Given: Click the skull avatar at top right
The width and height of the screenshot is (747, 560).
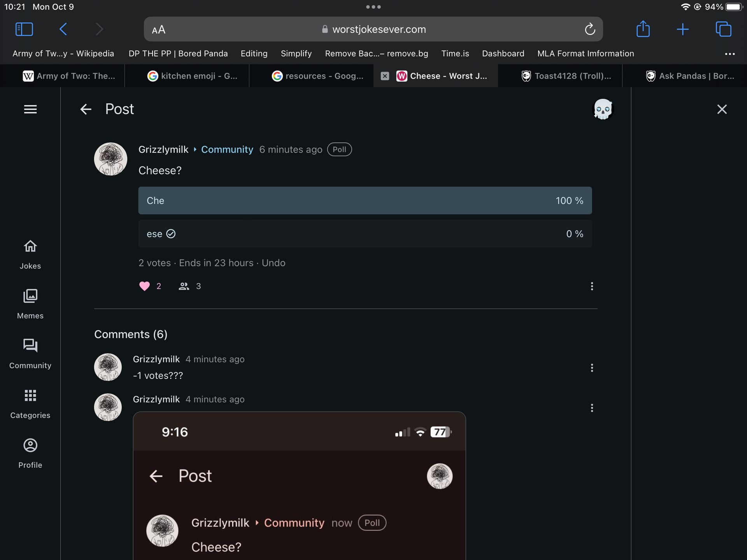Looking at the screenshot, I should [x=603, y=109].
